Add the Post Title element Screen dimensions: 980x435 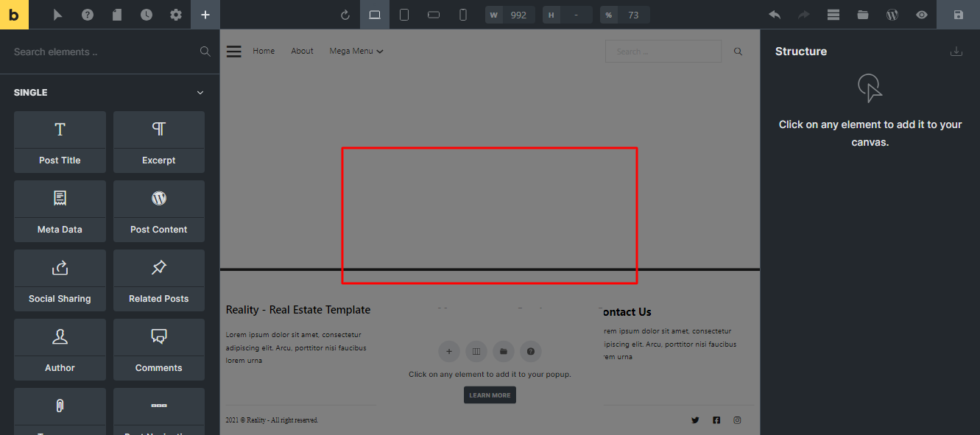coord(60,142)
